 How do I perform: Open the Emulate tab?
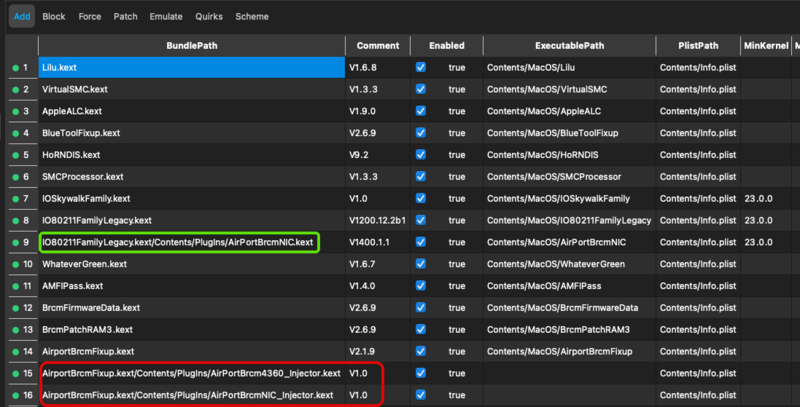coord(166,16)
